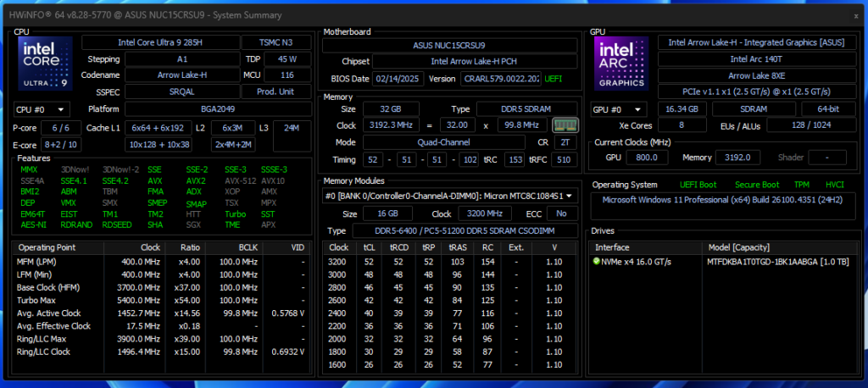
Task: Click the E-core count 8+2 / 10
Action: coord(61,145)
